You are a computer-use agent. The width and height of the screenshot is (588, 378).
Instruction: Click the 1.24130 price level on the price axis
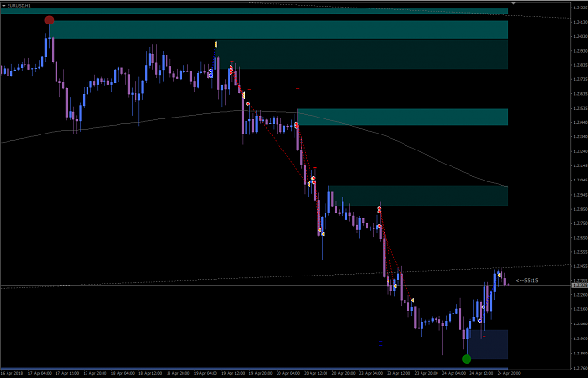pos(580,22)
